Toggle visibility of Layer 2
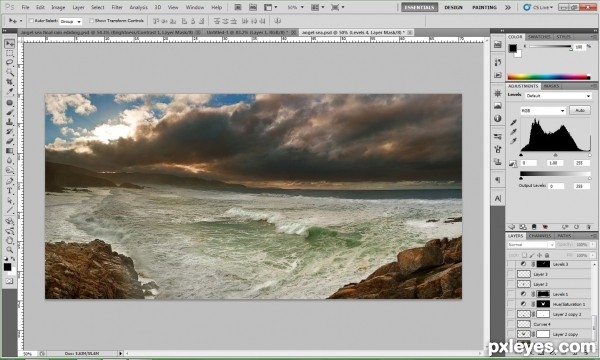 click(x=510, y=284)
